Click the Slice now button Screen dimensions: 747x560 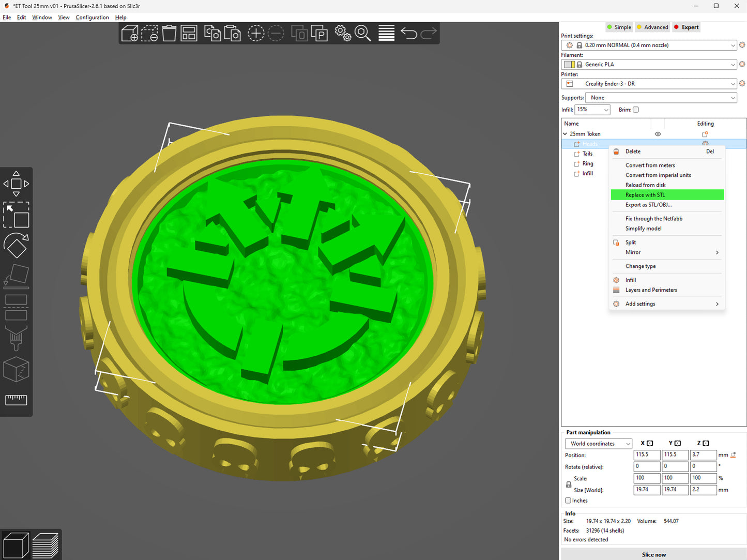(654, 554)
